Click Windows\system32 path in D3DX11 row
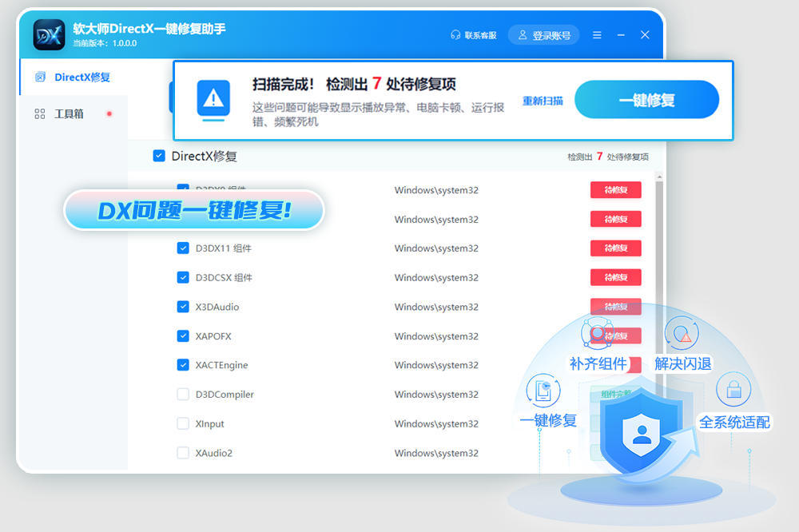The width and height of the screenshot is (799, 532). pyautogui.click(x=436, y=248)
